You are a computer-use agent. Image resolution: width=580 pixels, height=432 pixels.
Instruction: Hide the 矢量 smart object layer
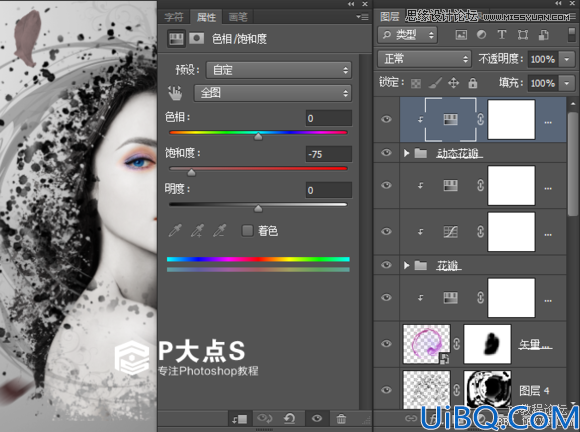(x=387, y=344)
